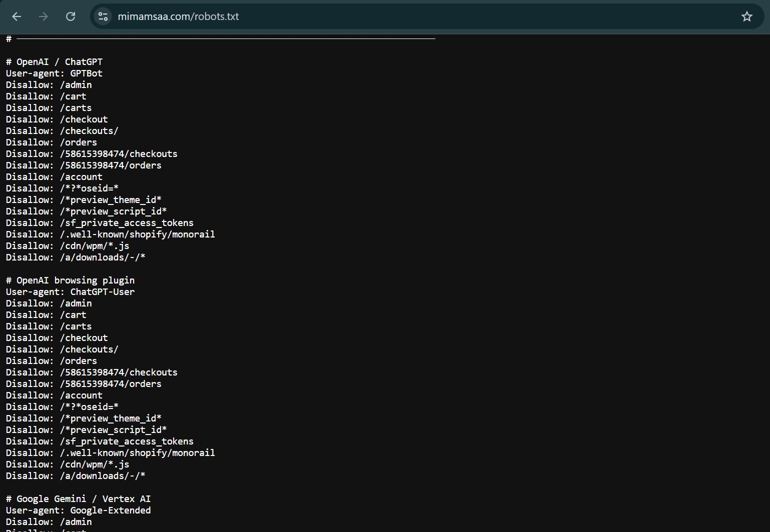The image size is (770, 532).
Task: Click the '# OpenAI / ChatGPT' comment line
Action: tap(54, 62)
